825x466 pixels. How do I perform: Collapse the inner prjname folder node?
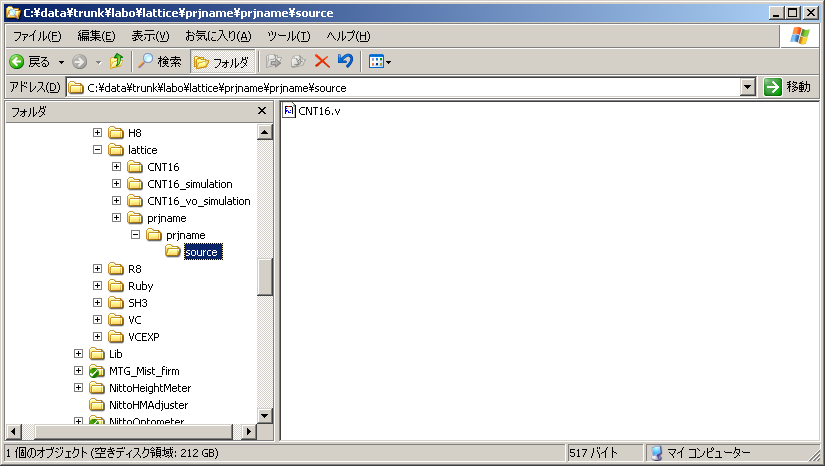point(135,235)
